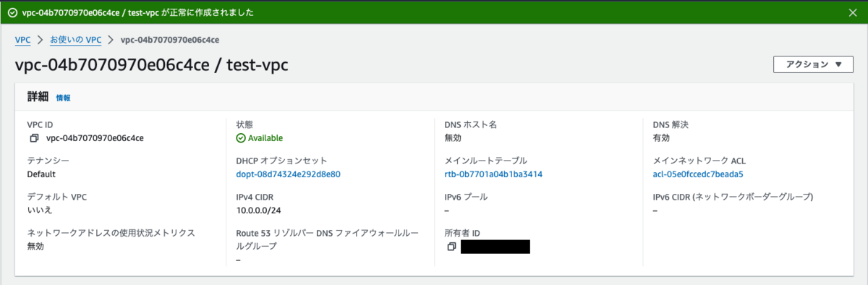The image size is (868, 285).
Task: Click the 無効 value under usage metrics
Action: pos(35,247)
